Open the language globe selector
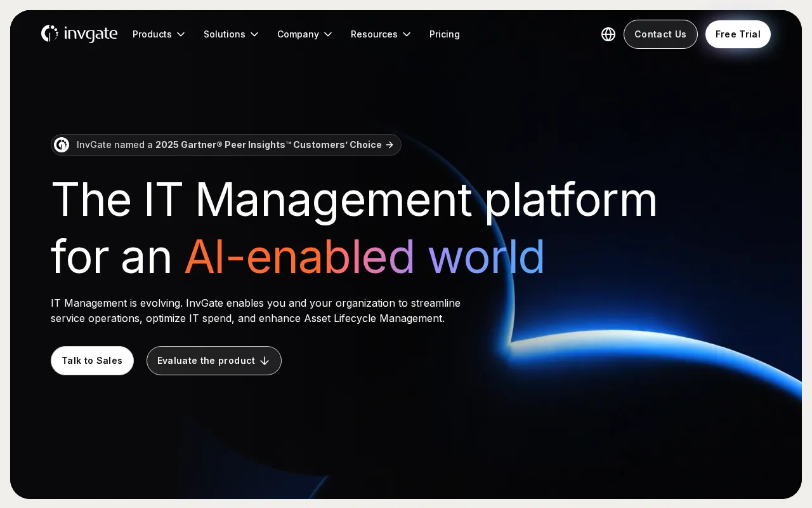The width and height of the screenshot is (812, 508). pos(608,34)
